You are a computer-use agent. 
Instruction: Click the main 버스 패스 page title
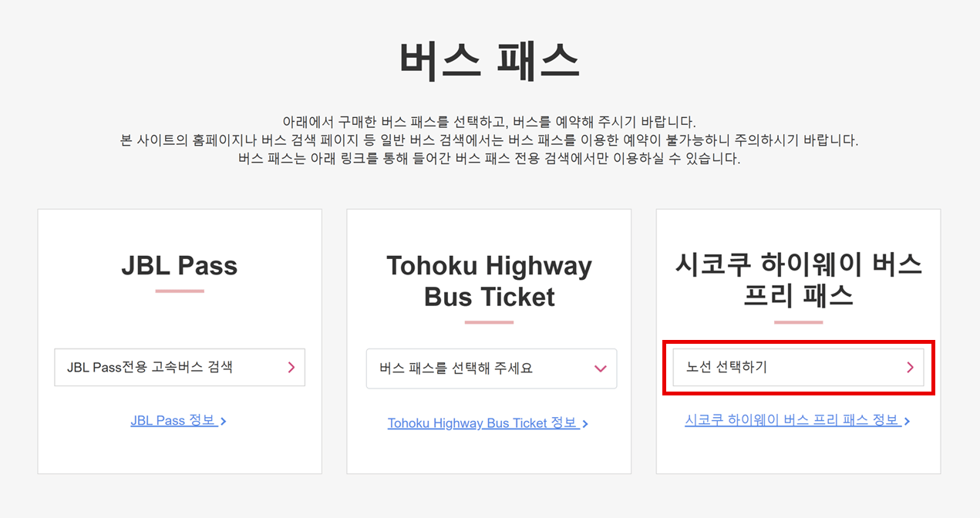point(490,61)
